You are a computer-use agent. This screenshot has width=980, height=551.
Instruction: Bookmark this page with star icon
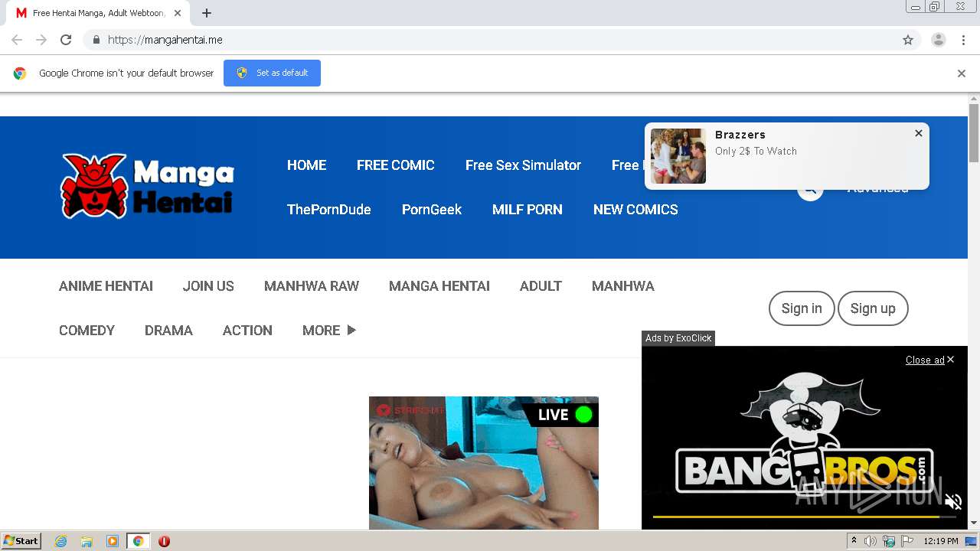tap(908, 40)
